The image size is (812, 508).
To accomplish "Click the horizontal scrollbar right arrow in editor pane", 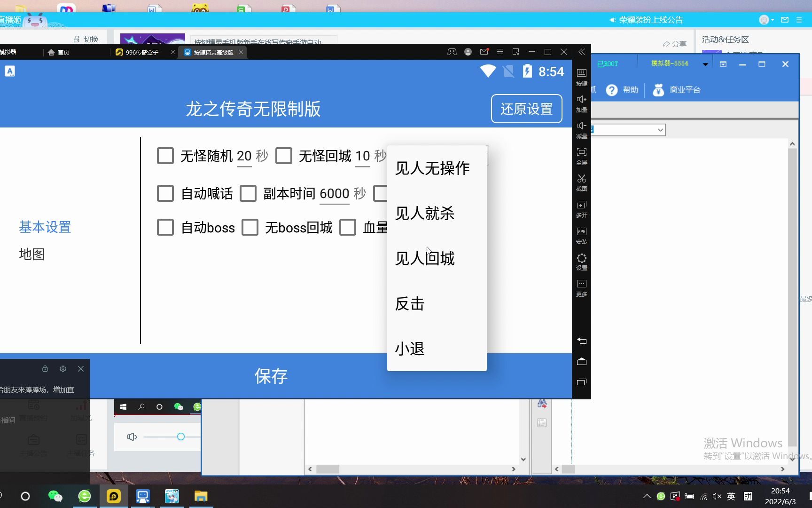I will [514, 469].
